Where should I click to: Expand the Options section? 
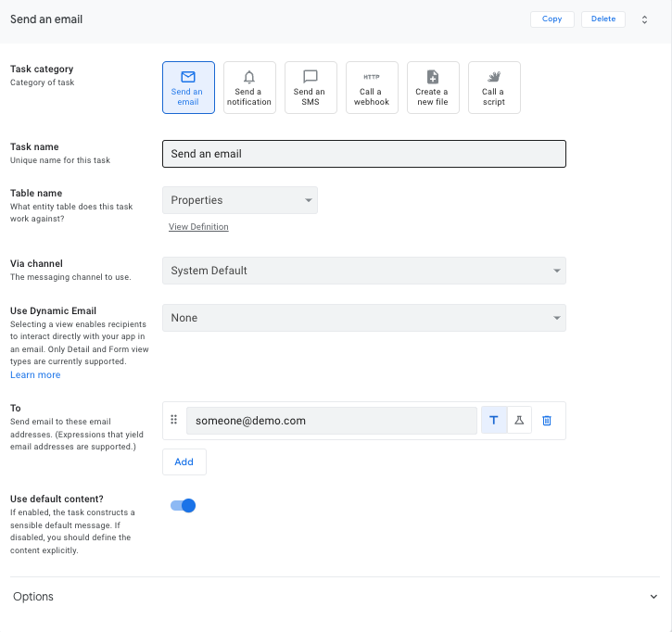tap(335, 597)
